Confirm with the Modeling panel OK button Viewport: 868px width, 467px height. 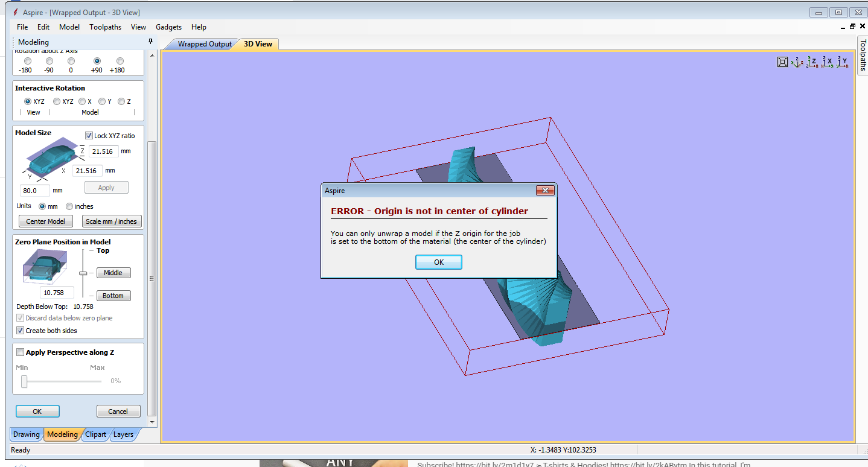click(x=37, y=411)
